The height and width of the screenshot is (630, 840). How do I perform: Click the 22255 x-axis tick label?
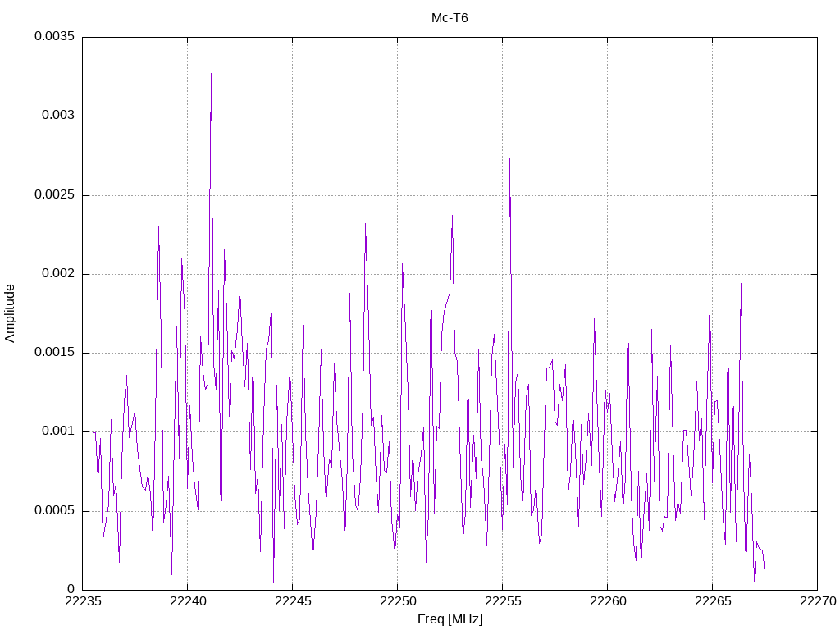point(503,601)
